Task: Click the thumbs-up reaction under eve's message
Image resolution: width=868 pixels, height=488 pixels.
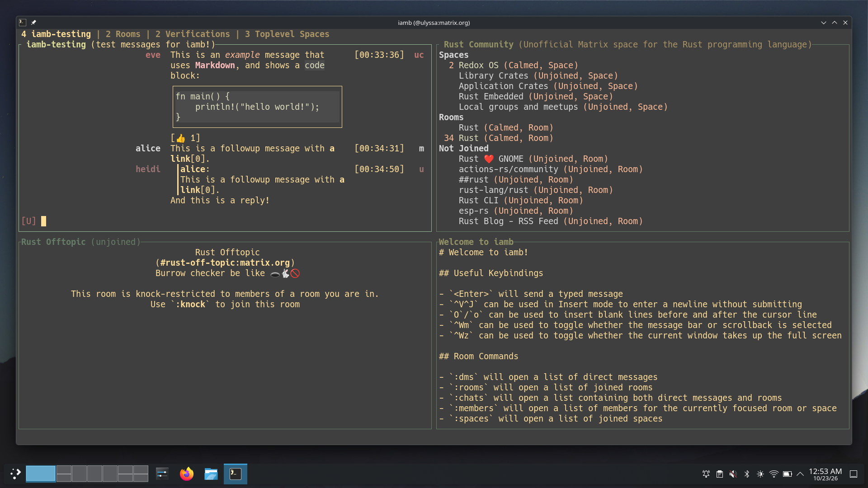Action: point(185,138)
